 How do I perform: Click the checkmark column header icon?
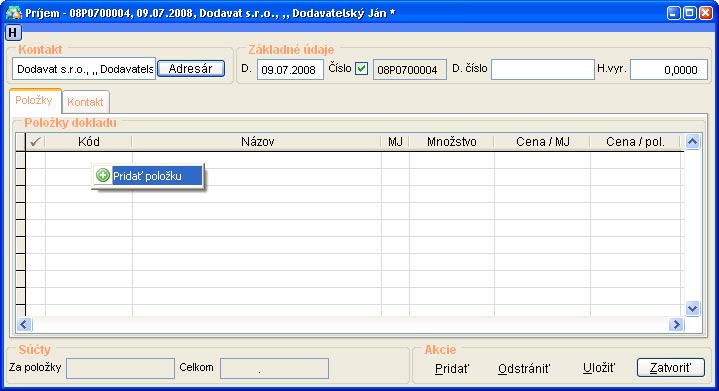[x=35, y=142]
